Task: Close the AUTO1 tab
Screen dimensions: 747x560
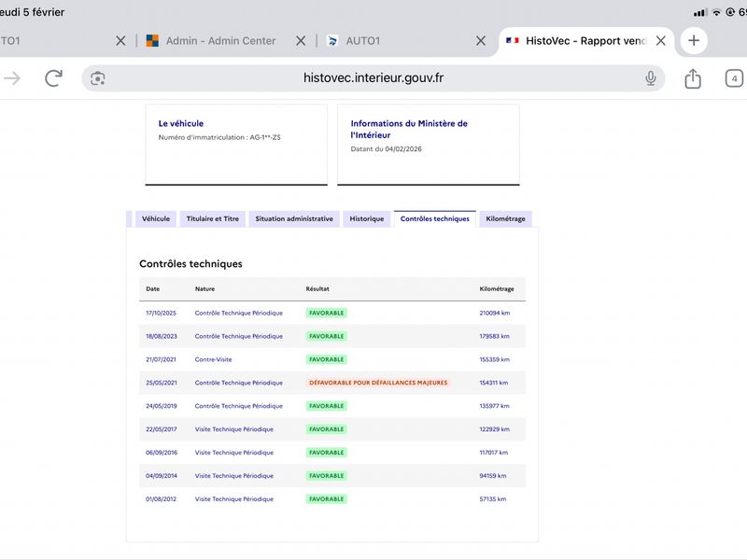Action: tap(481, 41)
